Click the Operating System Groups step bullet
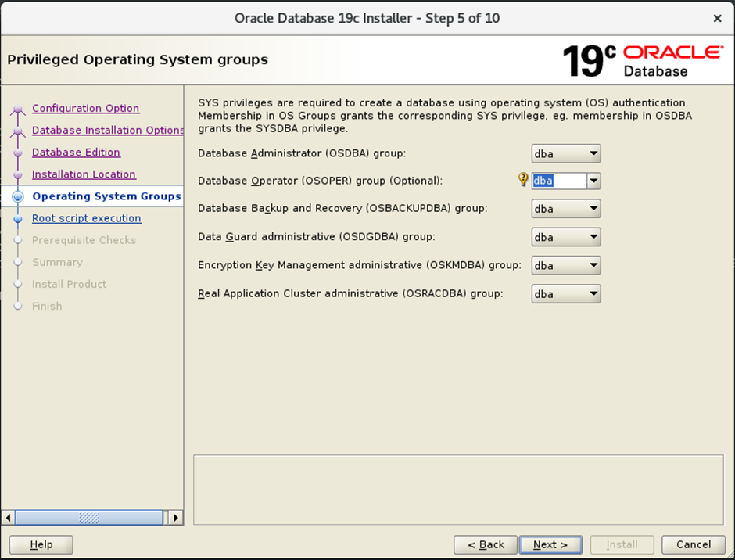This screenshot has height=560, width=735. (18, 196)
